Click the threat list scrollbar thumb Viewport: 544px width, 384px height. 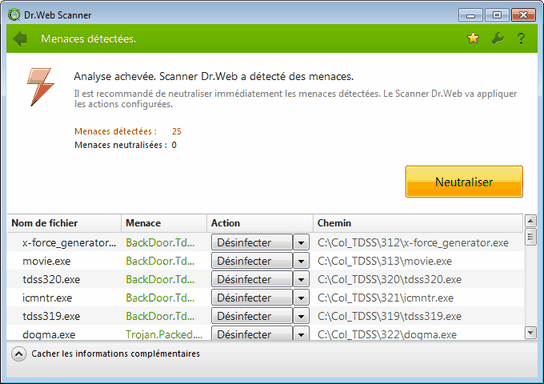pos(530,237)
